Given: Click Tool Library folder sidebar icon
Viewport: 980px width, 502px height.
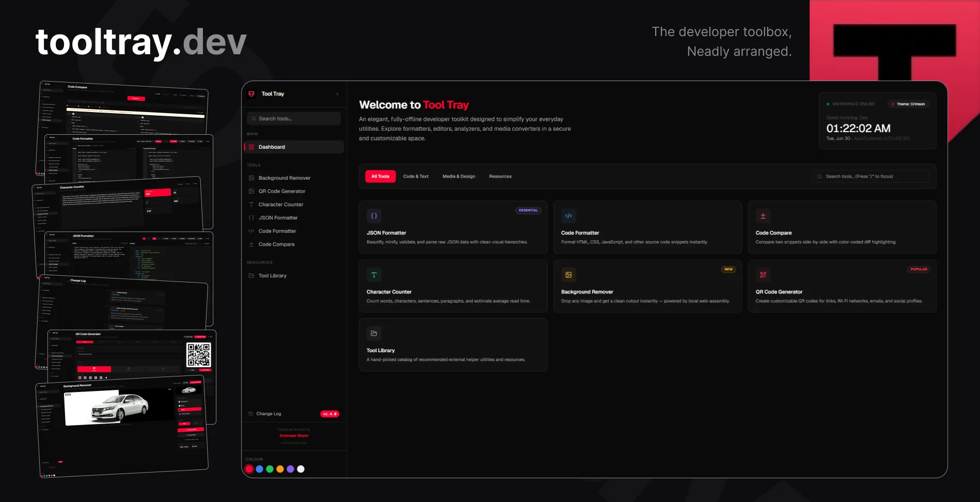Looking at the screenshot, I should click(x=251, y=276).
